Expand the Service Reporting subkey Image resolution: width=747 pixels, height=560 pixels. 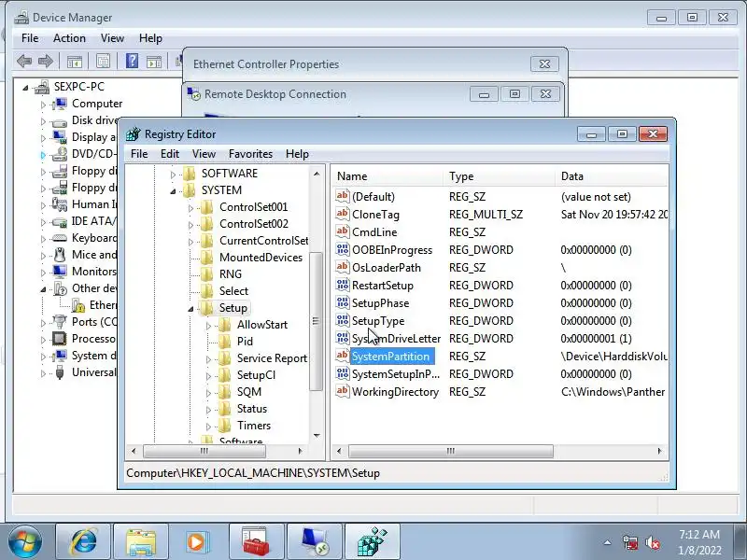pyautogui.click(x=208, y=359)
